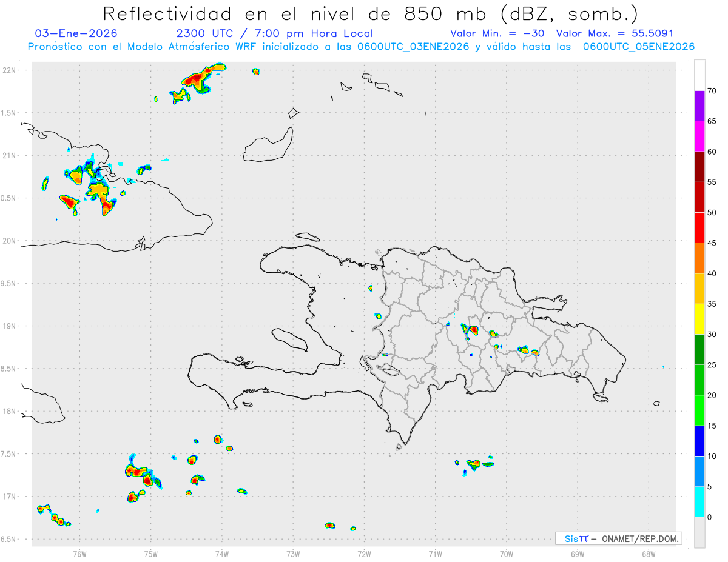728x562 pixels.
Task: Click the '55' value on the color scale
Action: pos(712,182)
